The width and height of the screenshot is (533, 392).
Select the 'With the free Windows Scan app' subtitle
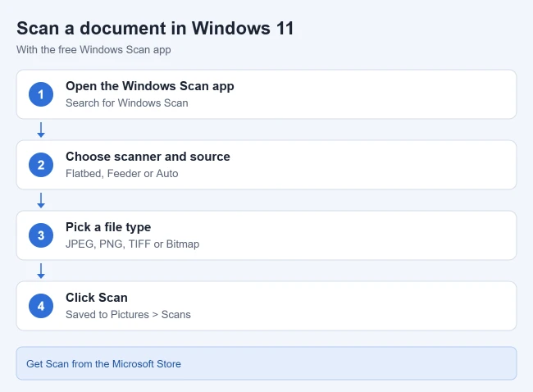[x=93, y=50]
